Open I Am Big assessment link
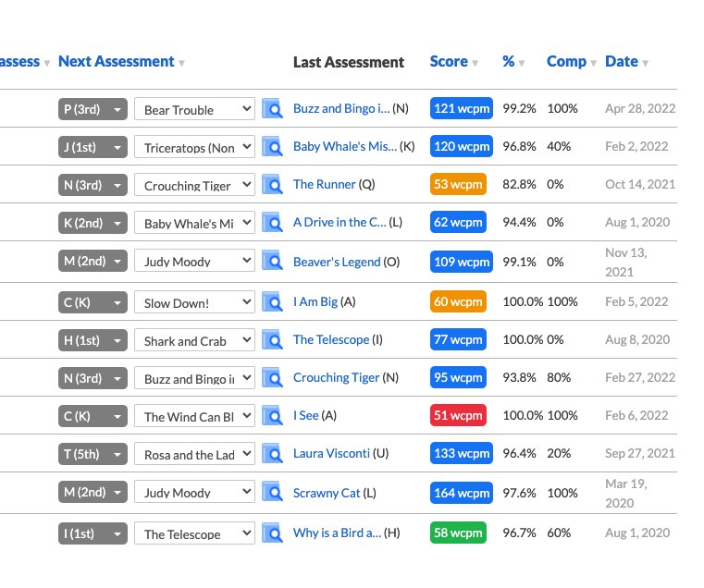 coord(315,302)
